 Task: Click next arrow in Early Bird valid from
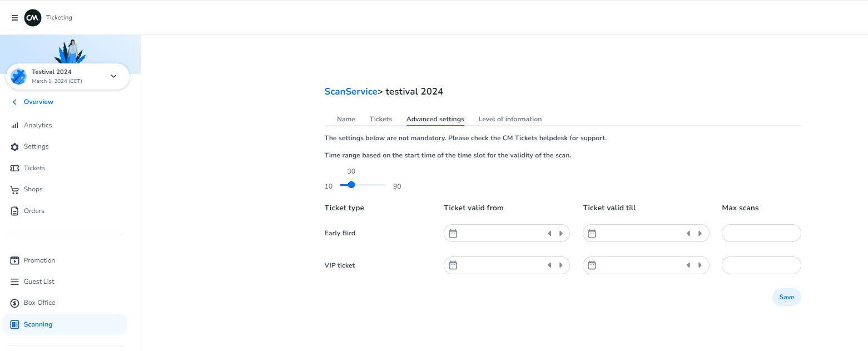pyautogui.click(x=561, y=234)
